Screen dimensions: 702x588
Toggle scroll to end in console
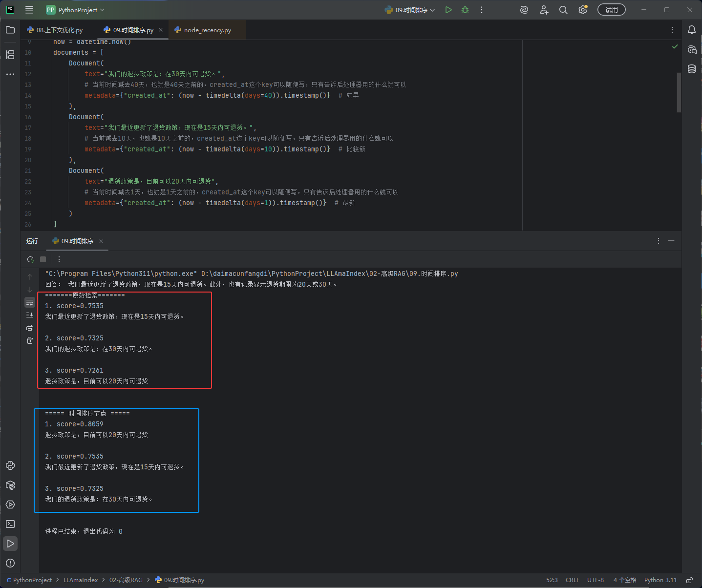pos(30,315)
